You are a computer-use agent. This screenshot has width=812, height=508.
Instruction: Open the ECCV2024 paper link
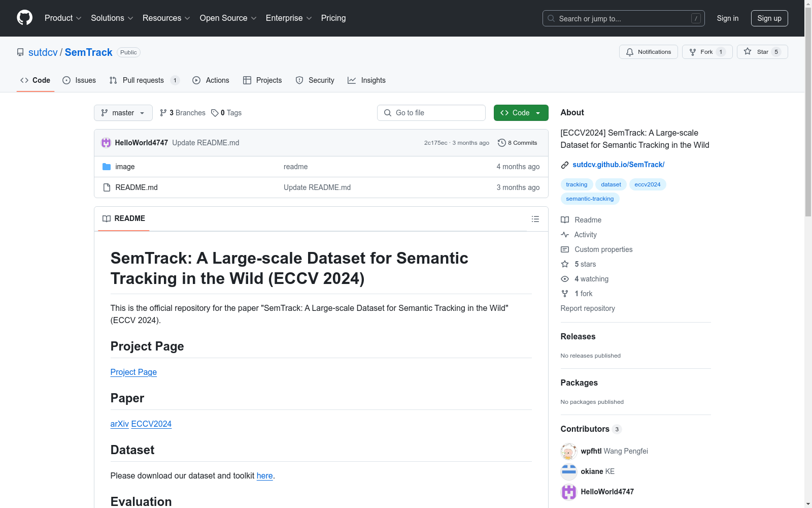coord(151,424)
